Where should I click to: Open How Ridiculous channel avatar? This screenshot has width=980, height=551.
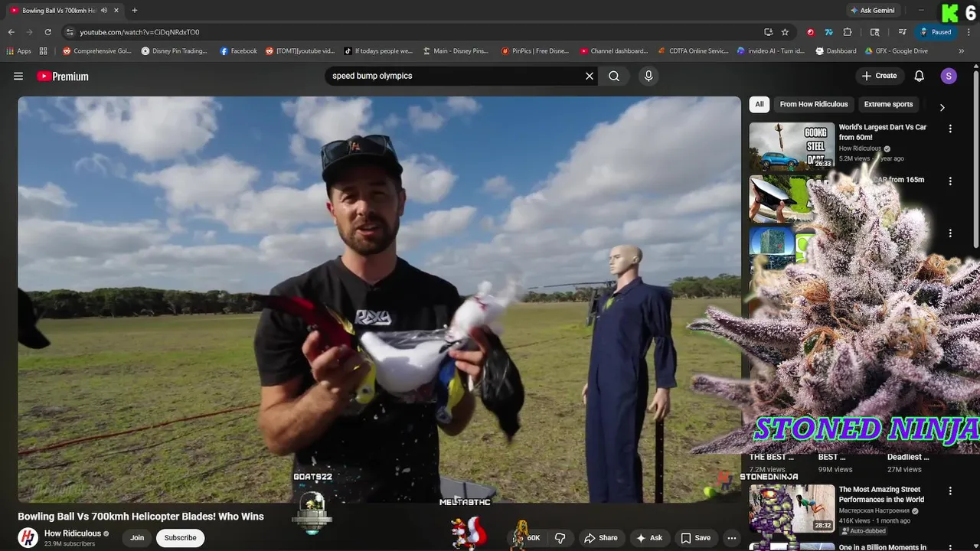pos(28,538)
